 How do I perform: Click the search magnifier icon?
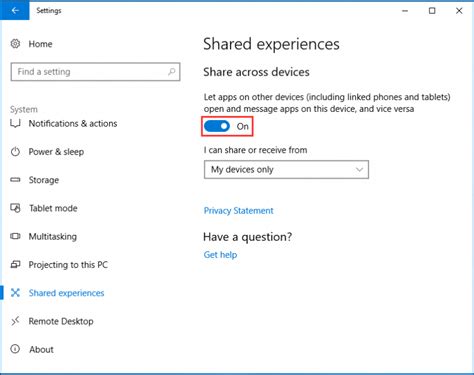point(172,71)
